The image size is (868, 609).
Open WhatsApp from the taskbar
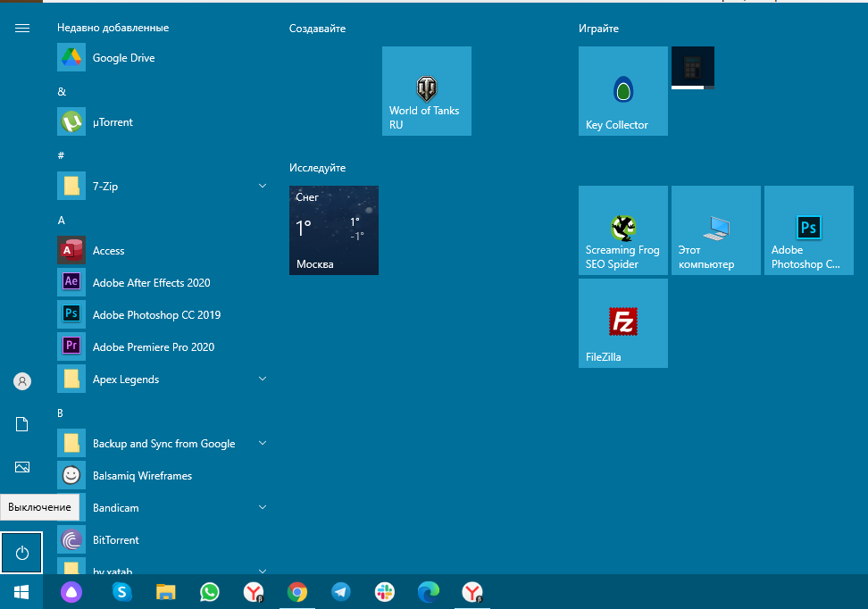tap(209, 592)
